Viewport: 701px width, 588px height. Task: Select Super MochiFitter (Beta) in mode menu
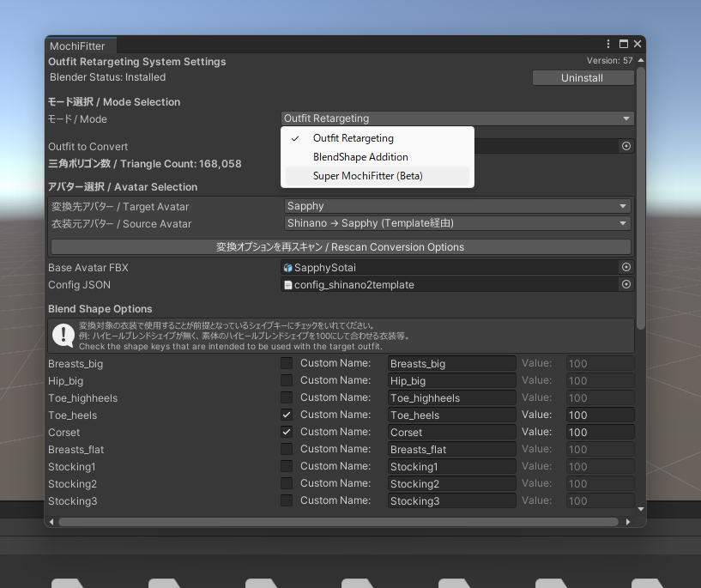378,176
